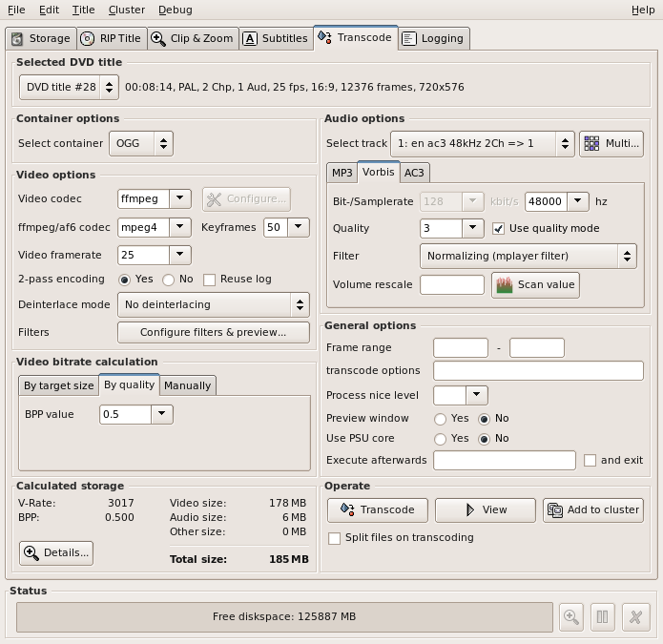Enable the Reuse log checkbox
663x644 pixels.
[210, 279]
